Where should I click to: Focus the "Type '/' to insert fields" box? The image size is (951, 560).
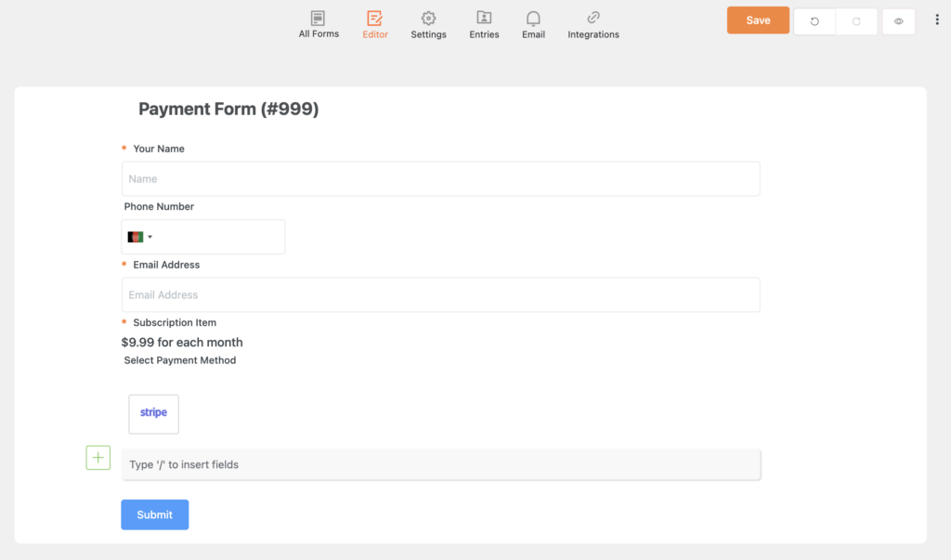pyautogui.click(x=440, y=464)
